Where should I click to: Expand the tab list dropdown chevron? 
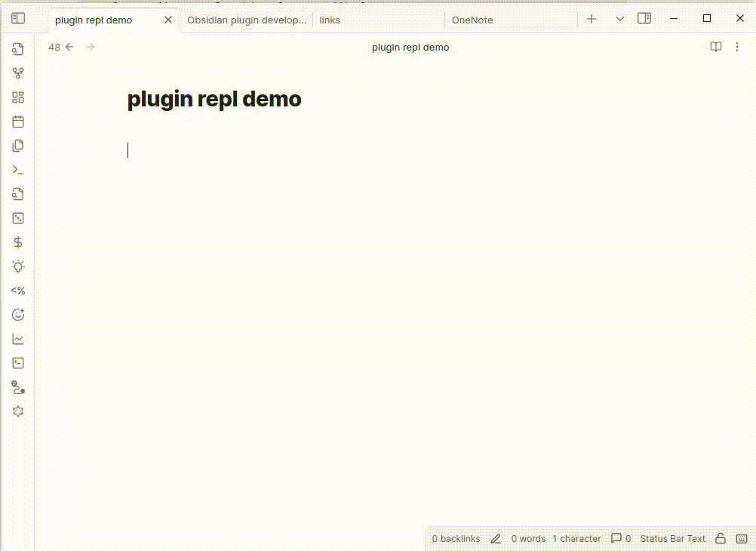[619, 19]
